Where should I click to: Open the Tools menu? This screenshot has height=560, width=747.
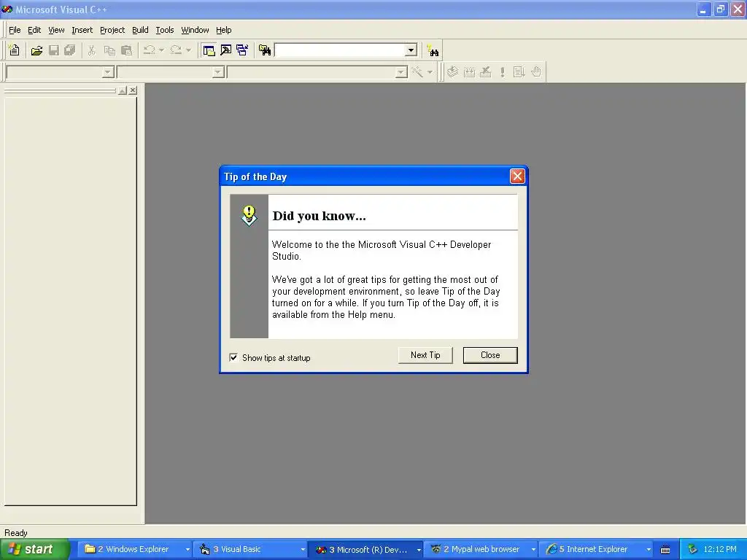coord(165,30)
